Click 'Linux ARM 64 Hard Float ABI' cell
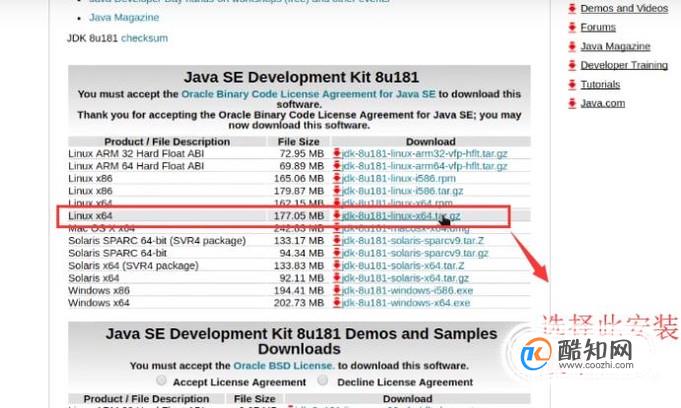The image size is (681, 408). [x=136, y=166]
